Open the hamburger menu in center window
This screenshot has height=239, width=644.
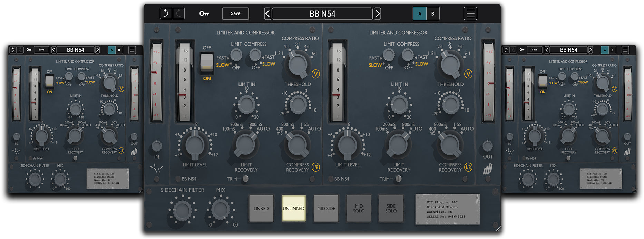pyautogui.click(x=470, y=13)
